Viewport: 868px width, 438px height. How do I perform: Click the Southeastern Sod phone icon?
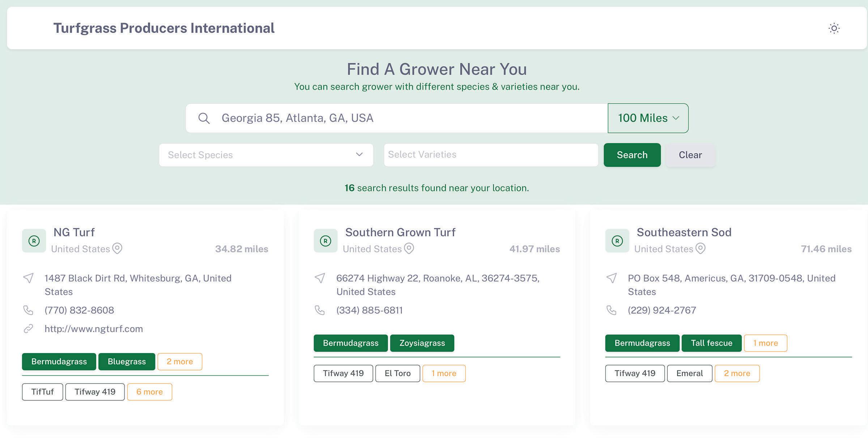point(611,310)
